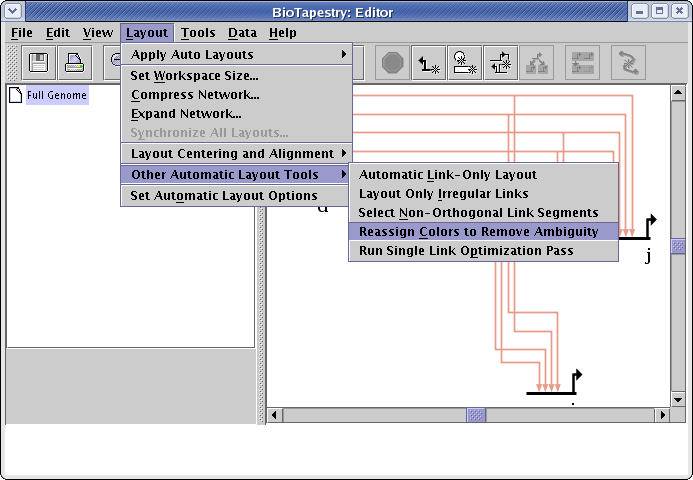
Task: Open Set Automatic Layout Options
Action: [224, 195]
